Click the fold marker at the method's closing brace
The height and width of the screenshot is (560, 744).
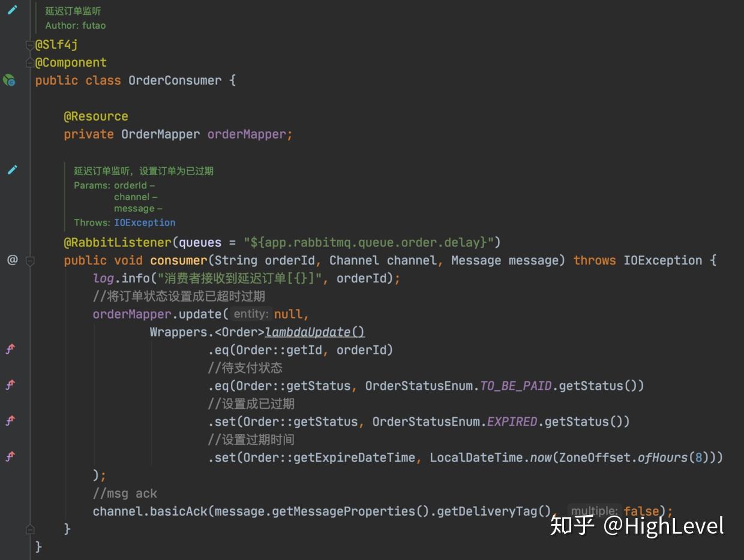29,529
